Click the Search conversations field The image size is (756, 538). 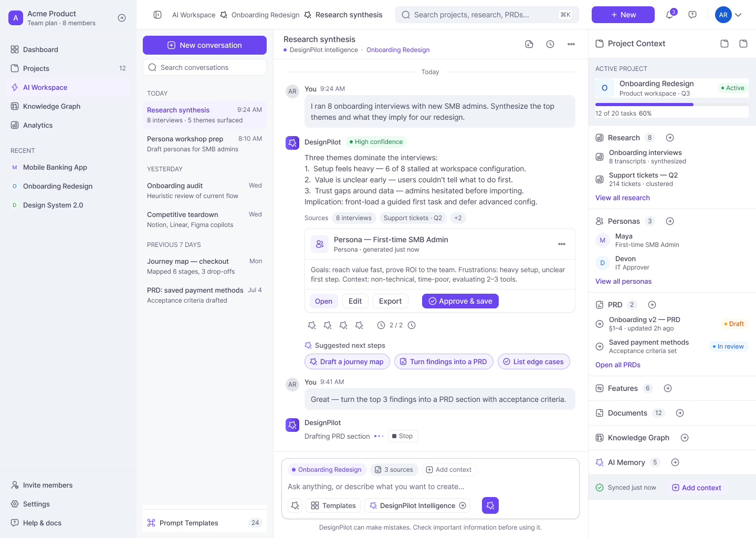205,67
